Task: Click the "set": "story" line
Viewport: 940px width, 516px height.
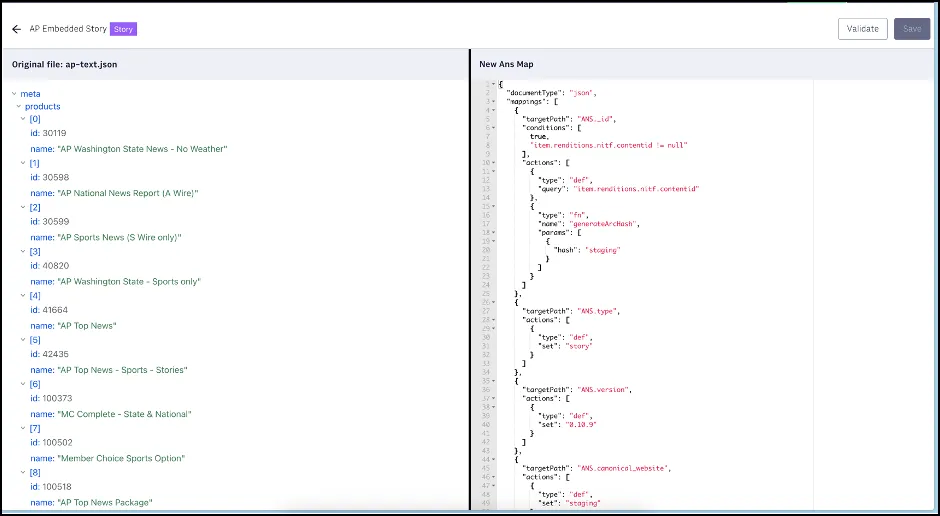Action: click(x=565, y=346)
